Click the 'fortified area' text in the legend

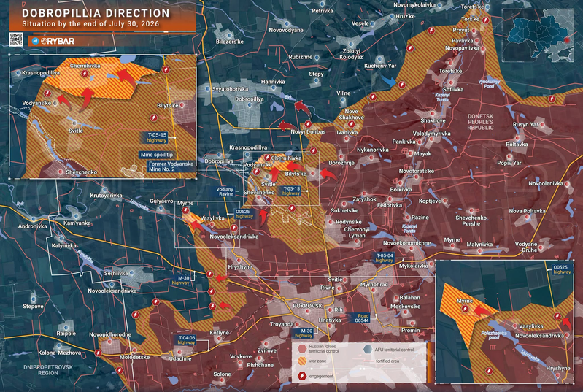[x=387, y=361]
